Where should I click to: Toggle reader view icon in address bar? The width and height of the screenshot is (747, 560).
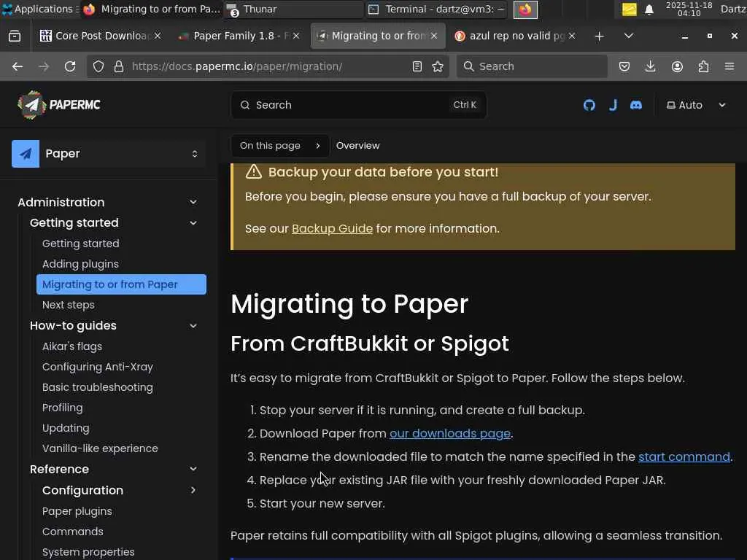(417, 66)
